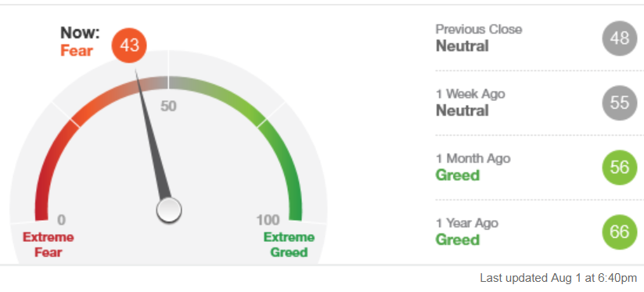Click the gauge needle pivot knob
This screenshot has width=644, height=292.
[169, 210]
